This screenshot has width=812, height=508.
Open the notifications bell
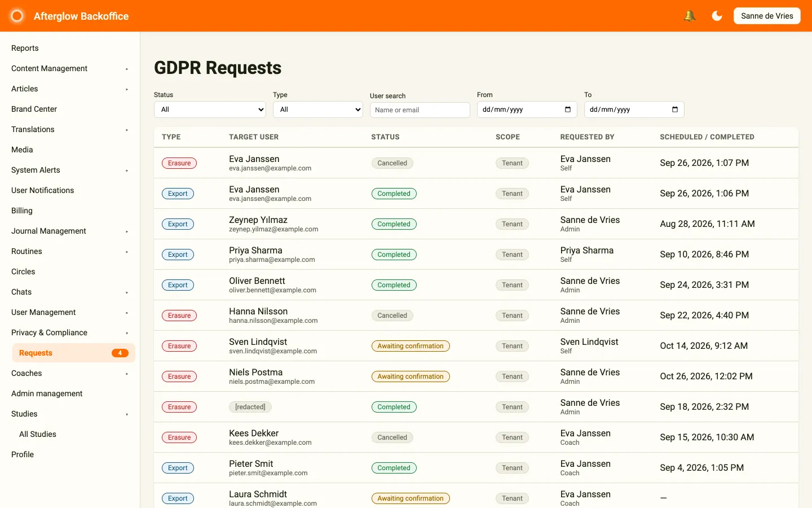tap(689, 16)
